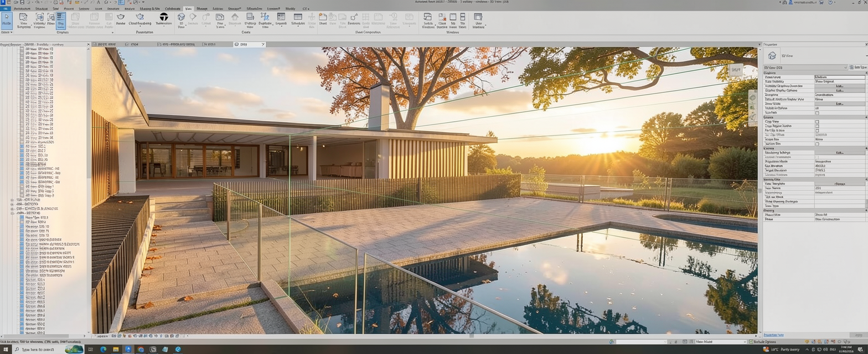868x354 pixels.
Task: Click the Edit Type button in Properties
Action: [x=860, y=67]
